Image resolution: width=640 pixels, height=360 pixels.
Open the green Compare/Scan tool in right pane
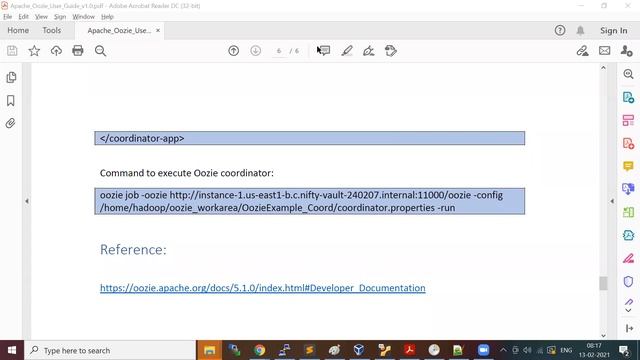[x=628, y=212]
